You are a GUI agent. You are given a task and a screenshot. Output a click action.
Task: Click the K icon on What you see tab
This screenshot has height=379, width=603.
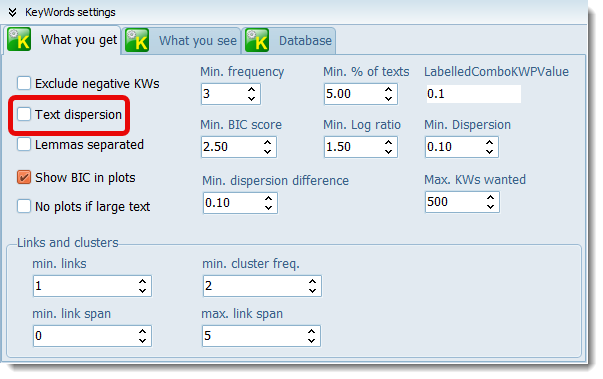pyautogui.click(x=137, y=40)
